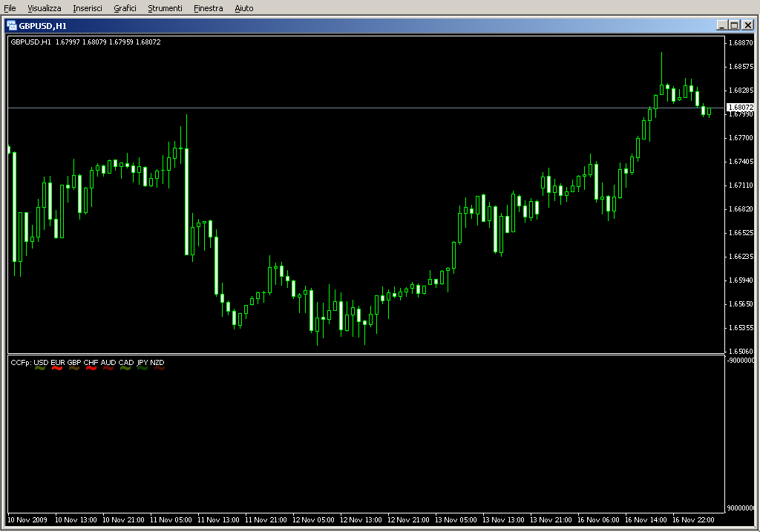Screen dimensions: 760x532
Task: Open the Strumenti menu
Action: pyautogui.click(x=165, y=8)
